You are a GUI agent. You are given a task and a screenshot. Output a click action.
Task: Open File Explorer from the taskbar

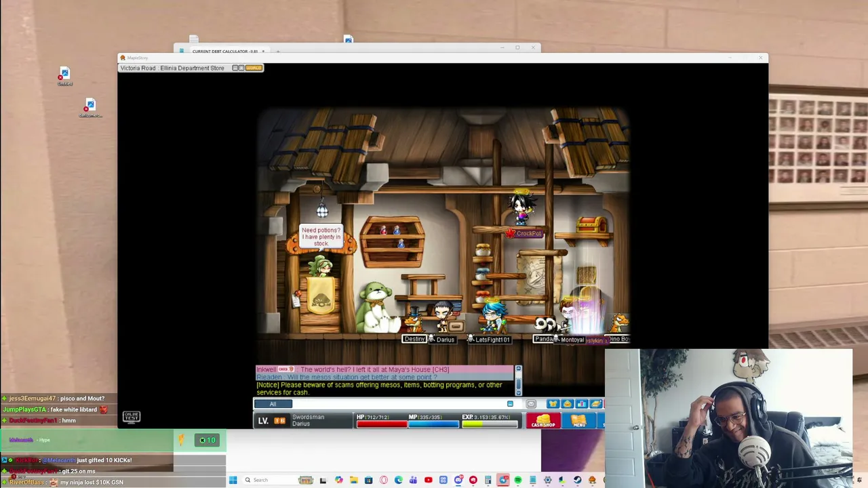point(353,481)
